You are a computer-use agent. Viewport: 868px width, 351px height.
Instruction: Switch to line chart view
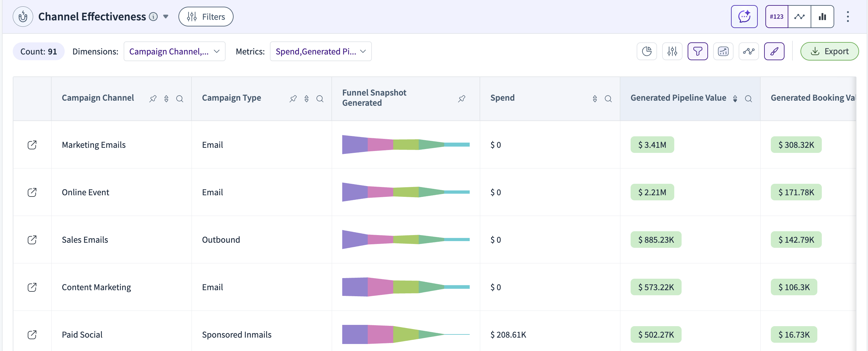click(x=799, y=17)
